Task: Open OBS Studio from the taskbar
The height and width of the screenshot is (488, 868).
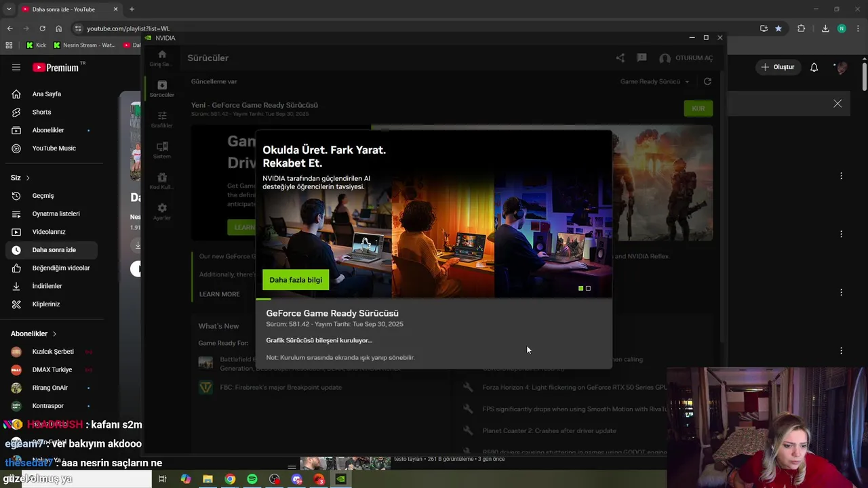Action: pyautogui.click(x=274, y=479)
